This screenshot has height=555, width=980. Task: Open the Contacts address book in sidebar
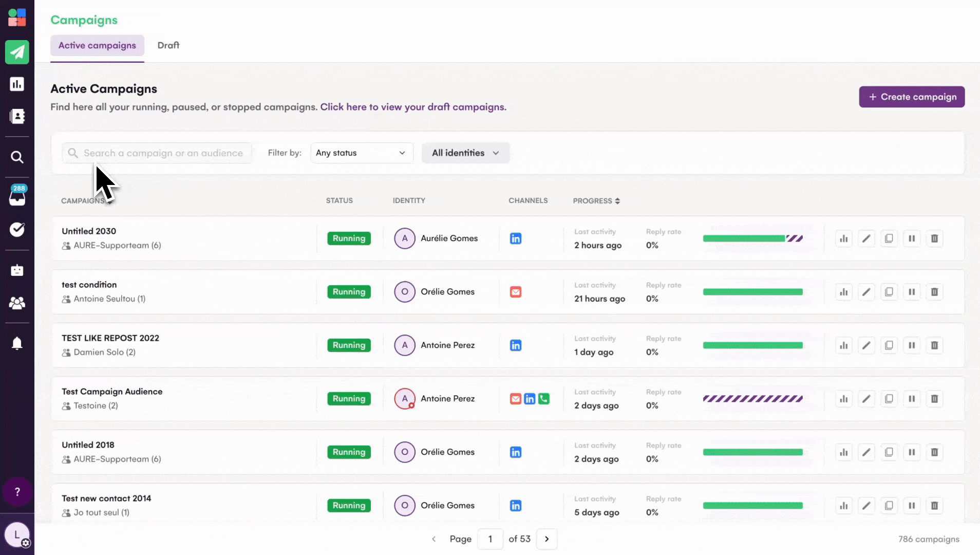[17, 116]
